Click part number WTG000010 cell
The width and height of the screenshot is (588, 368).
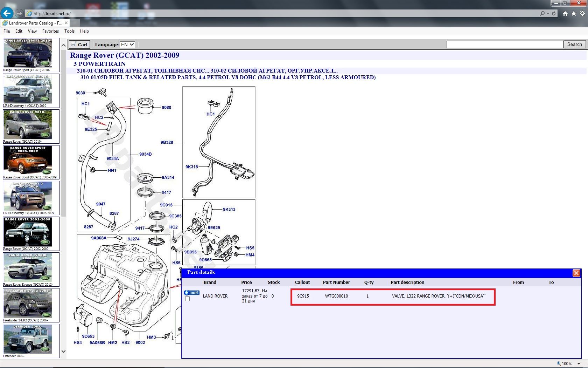point(336,296)
